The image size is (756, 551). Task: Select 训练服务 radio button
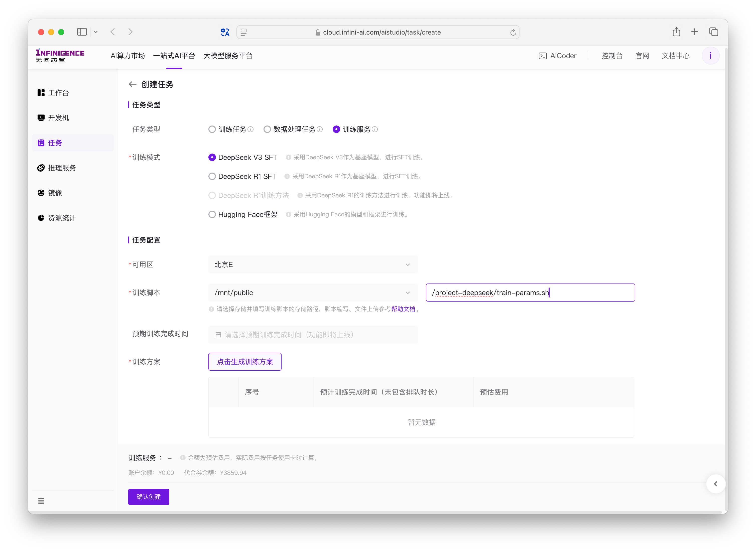336,129
